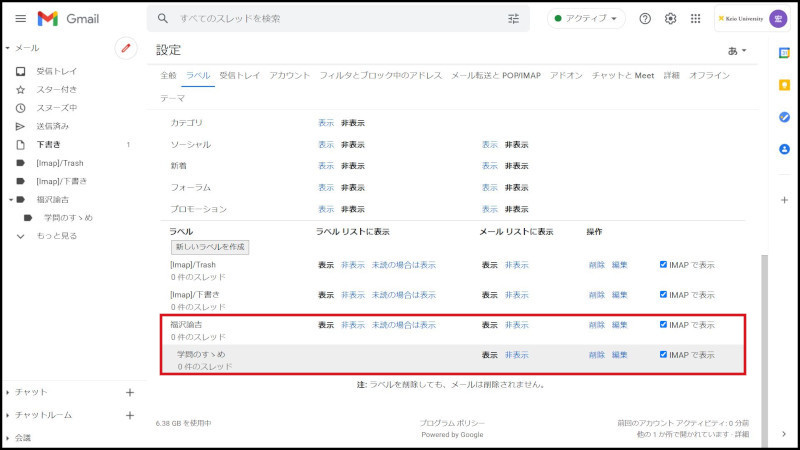The height and width of the screenshot is (450, 800).
Task: Uncheck IMAP で表示 for [Imap]/Trash
Action: coord(663,265)
